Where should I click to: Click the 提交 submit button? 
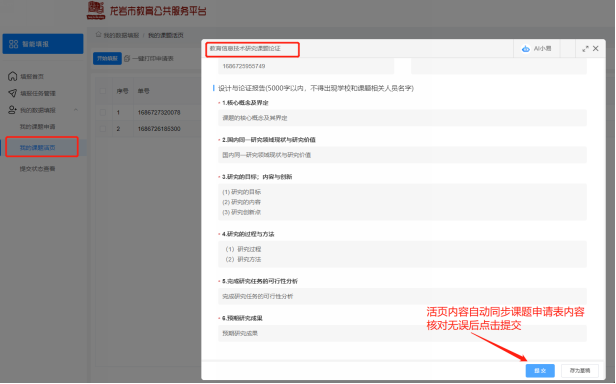540,371
